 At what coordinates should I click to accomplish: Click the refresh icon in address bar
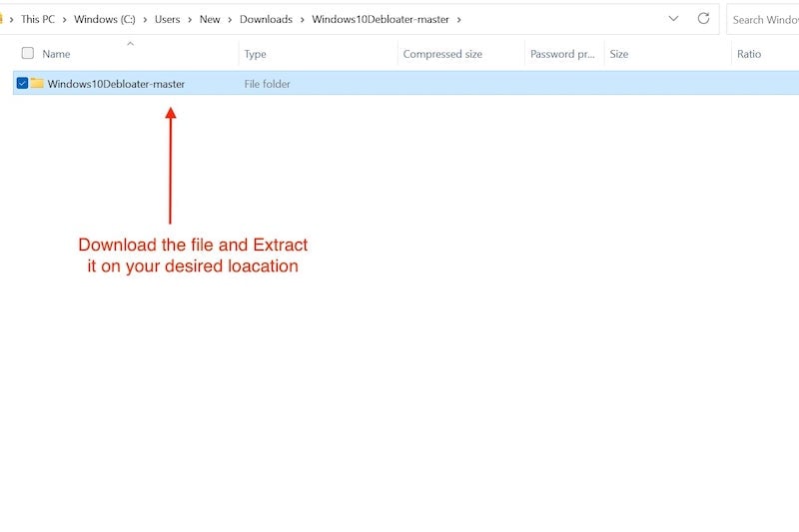[x=703, y=19]
